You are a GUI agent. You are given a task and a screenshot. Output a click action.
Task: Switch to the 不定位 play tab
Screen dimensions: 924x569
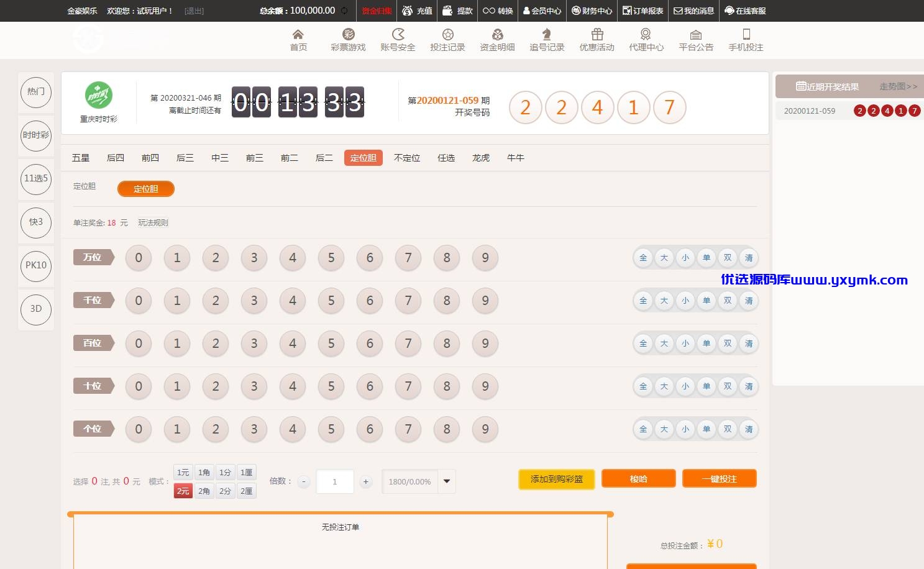point(407,158)
